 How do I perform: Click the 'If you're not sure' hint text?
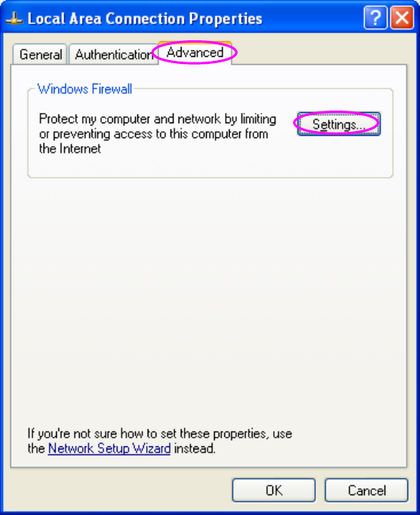coord(159,434)
